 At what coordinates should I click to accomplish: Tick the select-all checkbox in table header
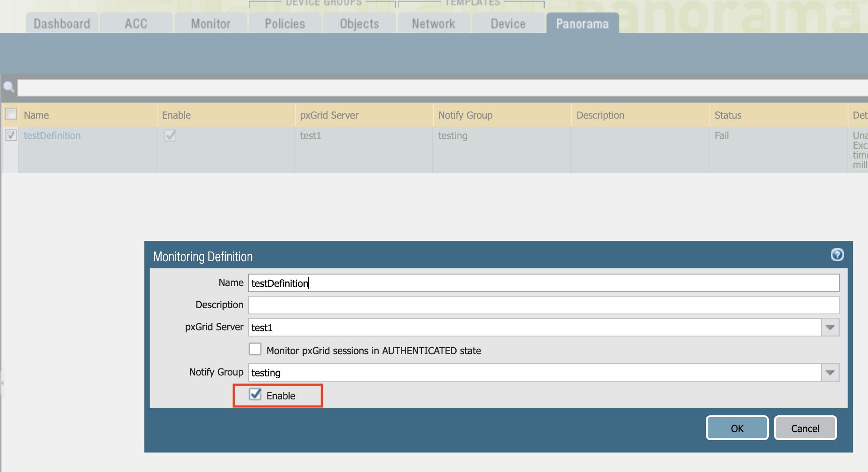[x=11, y=114]
